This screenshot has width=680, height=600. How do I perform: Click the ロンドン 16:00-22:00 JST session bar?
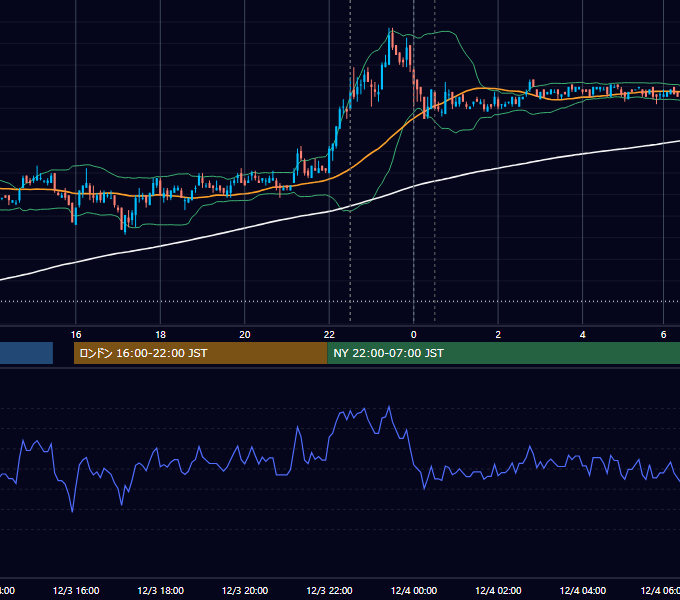tap(200, 353)
